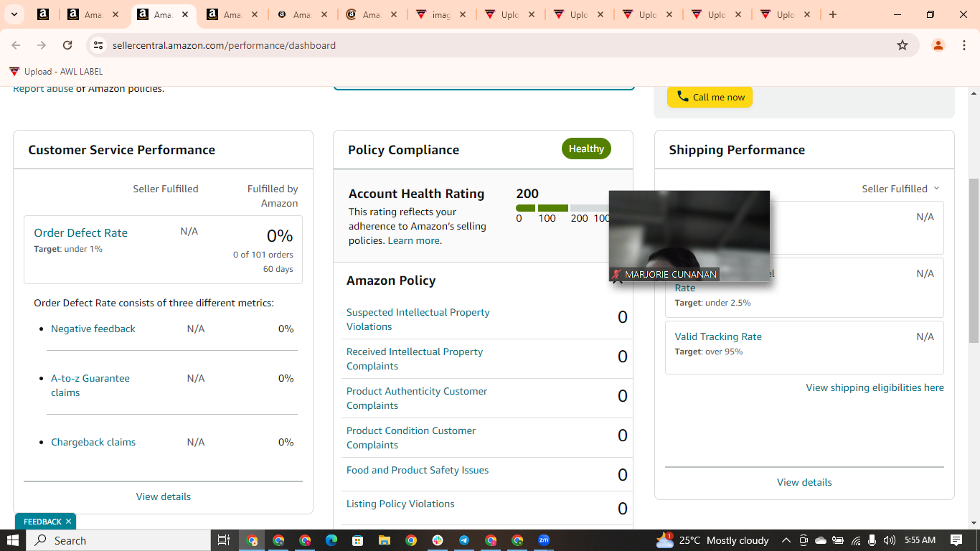Open Listing Policy Violations
Viewport: 980px width, 551px height.
(400, 504)
